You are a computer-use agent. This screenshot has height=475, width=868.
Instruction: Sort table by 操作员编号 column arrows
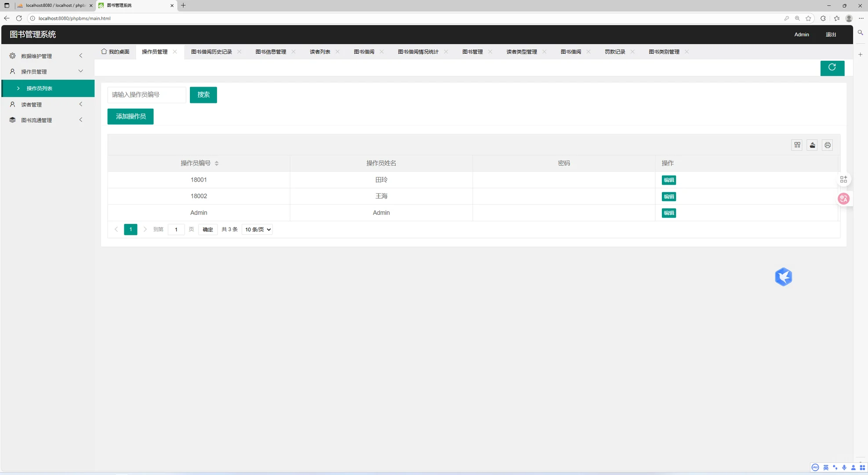tap(217, 163)
